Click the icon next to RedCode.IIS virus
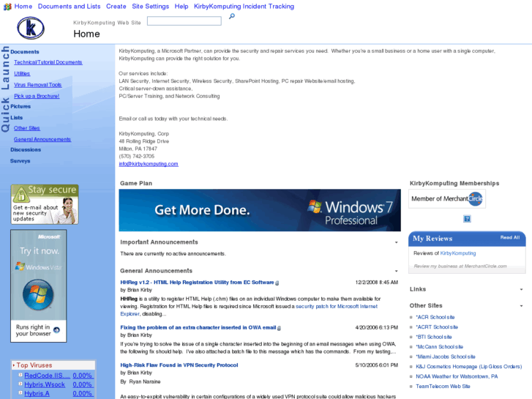 click(x=20, y=375)
